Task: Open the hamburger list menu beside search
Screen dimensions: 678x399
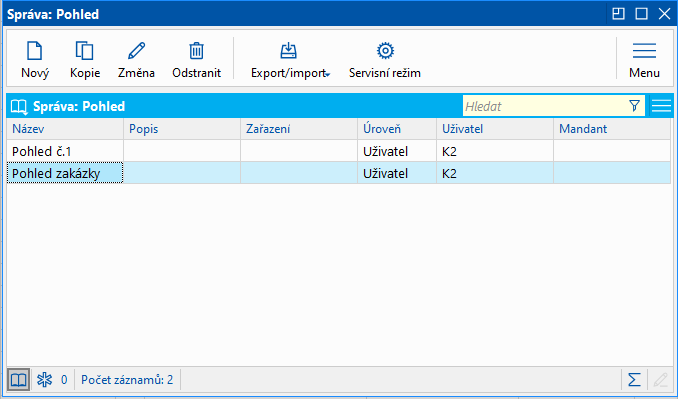Action: pos(661,106)
